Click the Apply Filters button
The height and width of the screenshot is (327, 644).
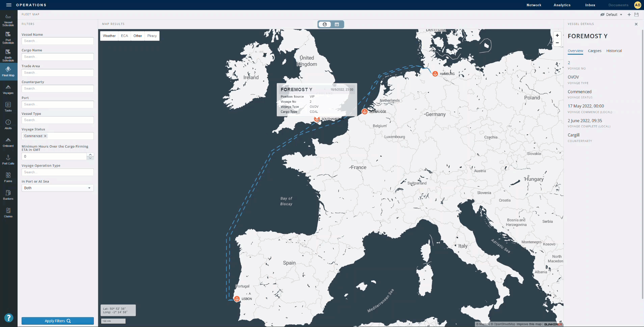click(x=57, y=321)
